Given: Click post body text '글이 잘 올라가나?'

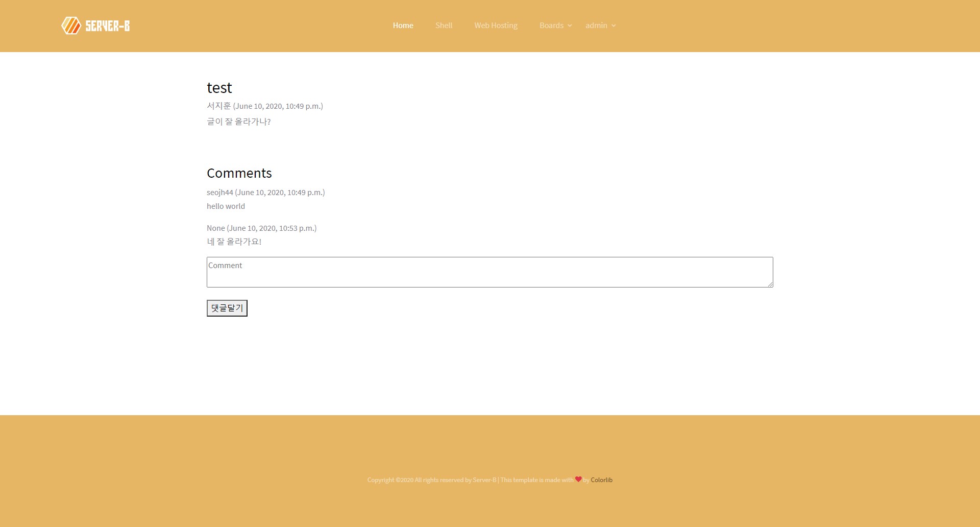Looking at the screenshot, I should [x=238, y=122].
